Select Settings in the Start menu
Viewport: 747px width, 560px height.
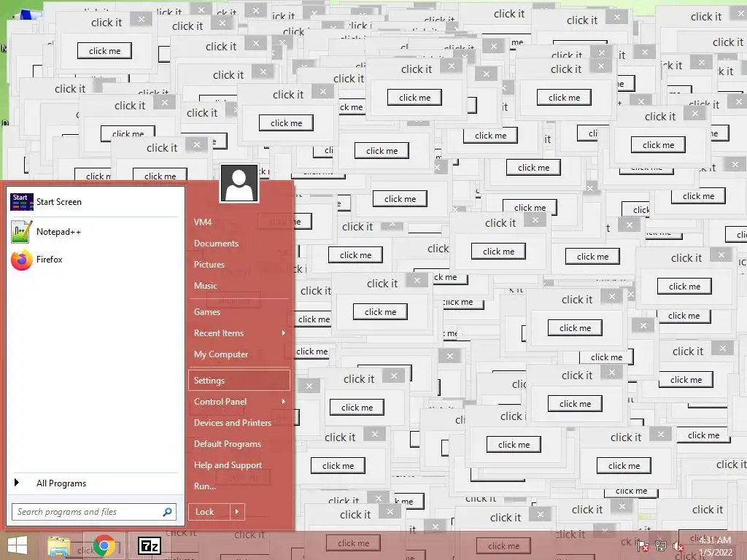[239, 381]
